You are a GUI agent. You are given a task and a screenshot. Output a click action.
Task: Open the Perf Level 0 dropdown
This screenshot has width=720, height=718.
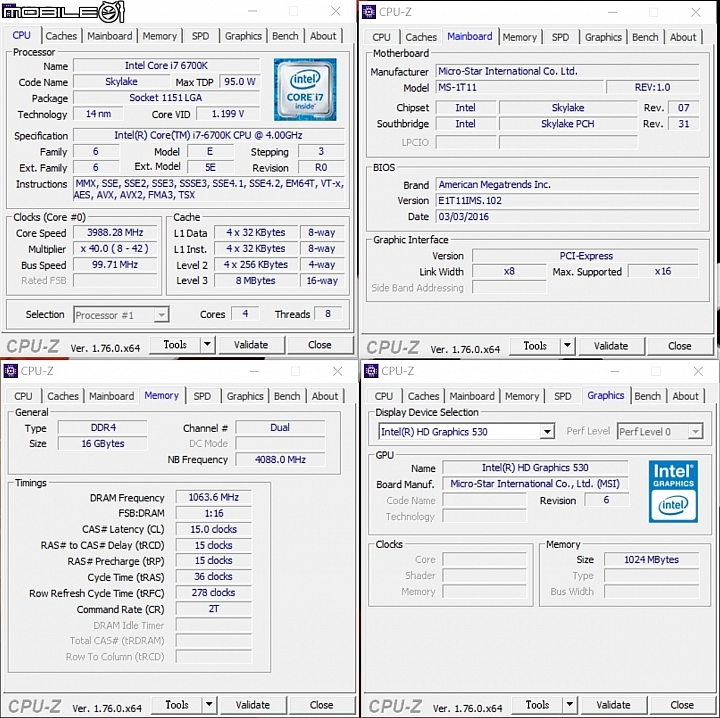point(660,432)
